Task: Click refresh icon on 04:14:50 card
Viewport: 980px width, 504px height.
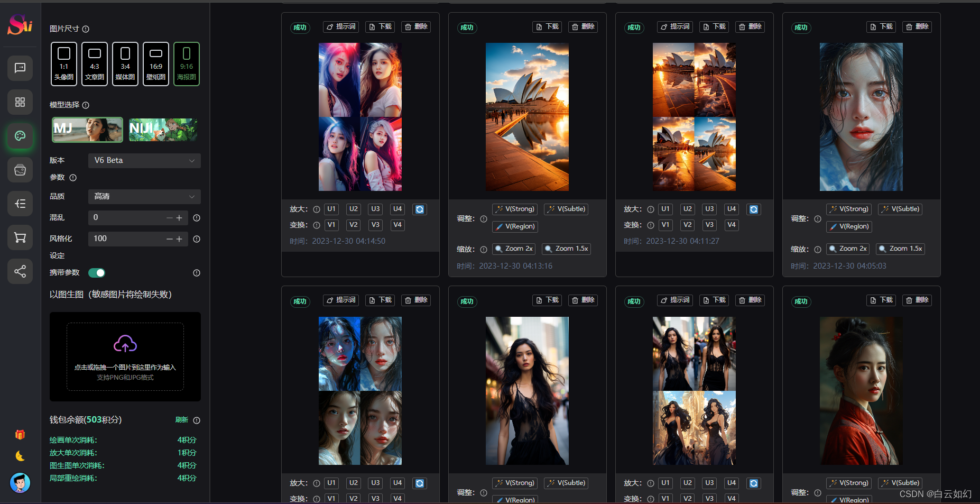Action: [x=420, y=209]
